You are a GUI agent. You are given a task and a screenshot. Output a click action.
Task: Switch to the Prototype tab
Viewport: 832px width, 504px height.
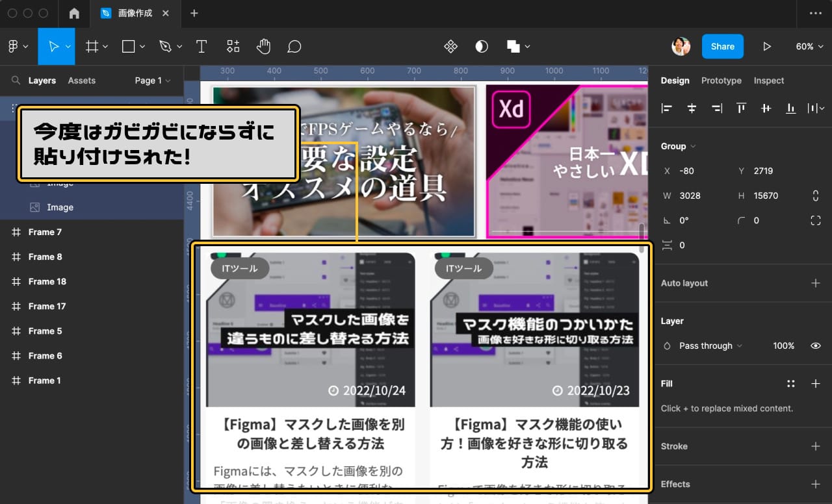point(721,81)
